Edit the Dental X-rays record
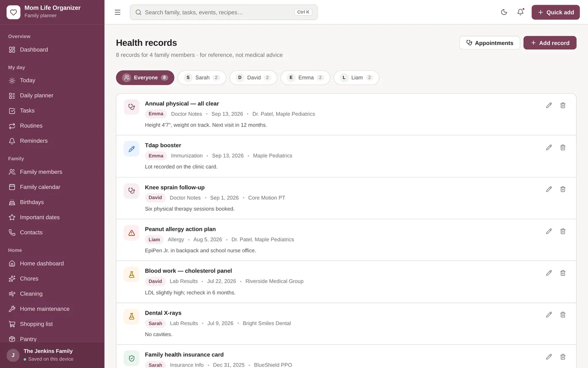588x368 pixels. click(x=549, y=315)
